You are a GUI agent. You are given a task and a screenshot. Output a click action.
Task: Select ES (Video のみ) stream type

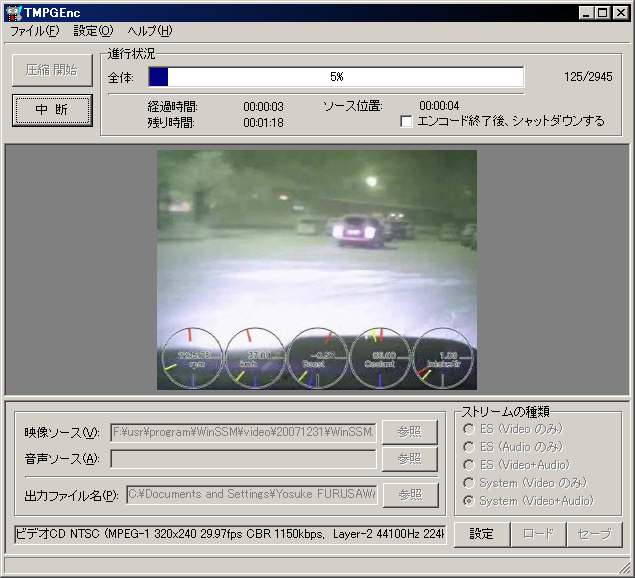pos(467,428)
